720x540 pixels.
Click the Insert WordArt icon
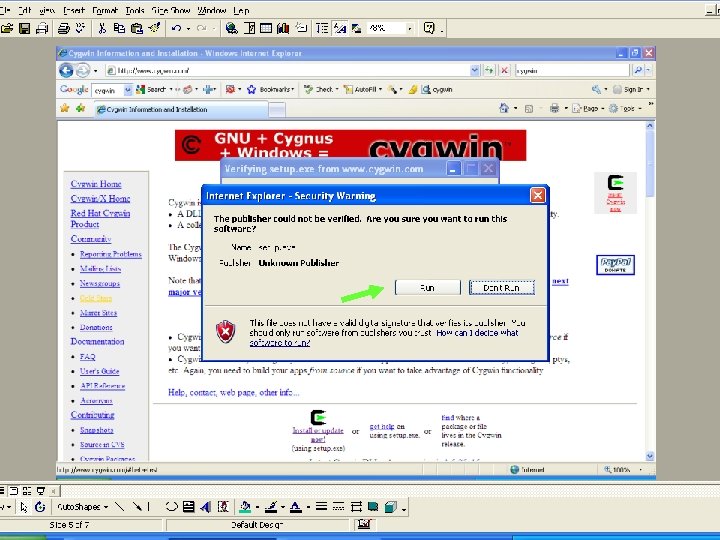(206, 506)
